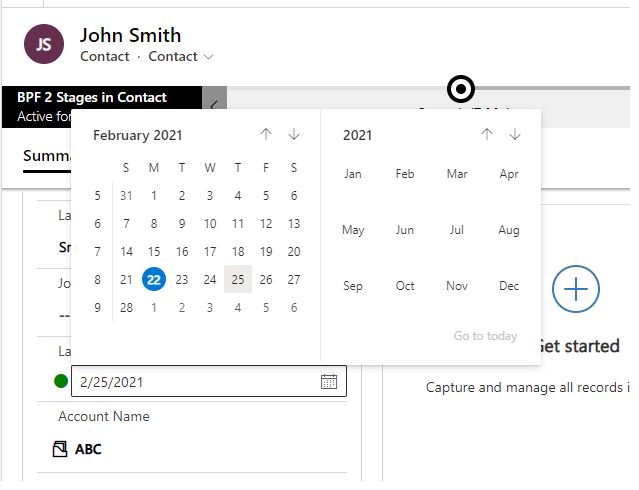The width and height of the screenshot is (639, 490).
Task: Pick February 10 in the calendar
Action: coord(210,224)
